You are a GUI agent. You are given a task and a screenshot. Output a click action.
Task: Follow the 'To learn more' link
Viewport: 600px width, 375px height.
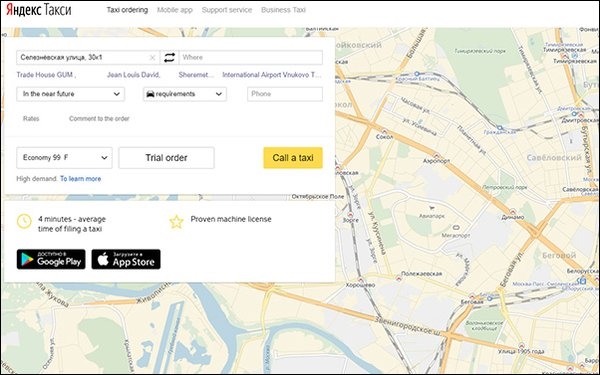tap(80, 179)
